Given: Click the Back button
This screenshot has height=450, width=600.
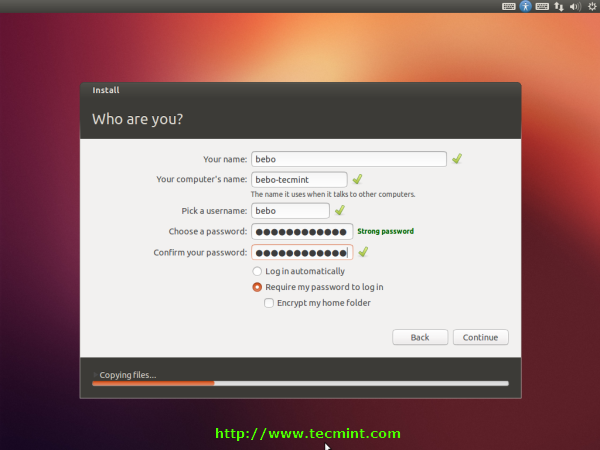Looking at the screenshot, I should pyautogui.click(x=420, y=337).
